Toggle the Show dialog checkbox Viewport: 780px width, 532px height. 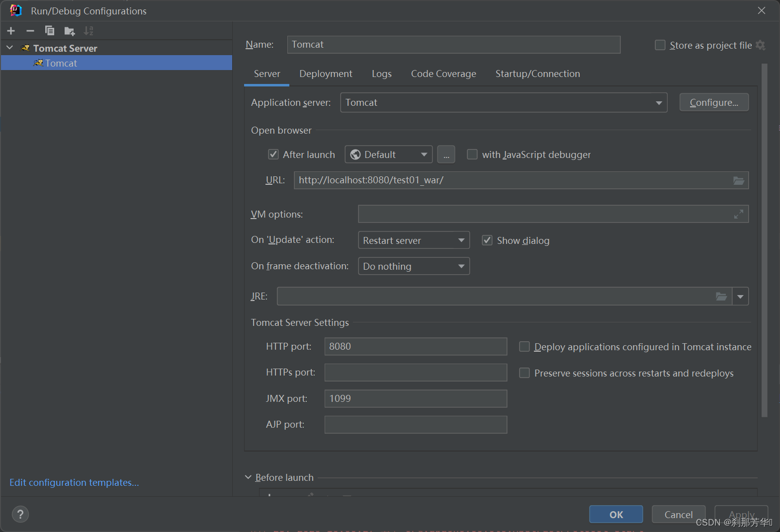tap(487, 240)
